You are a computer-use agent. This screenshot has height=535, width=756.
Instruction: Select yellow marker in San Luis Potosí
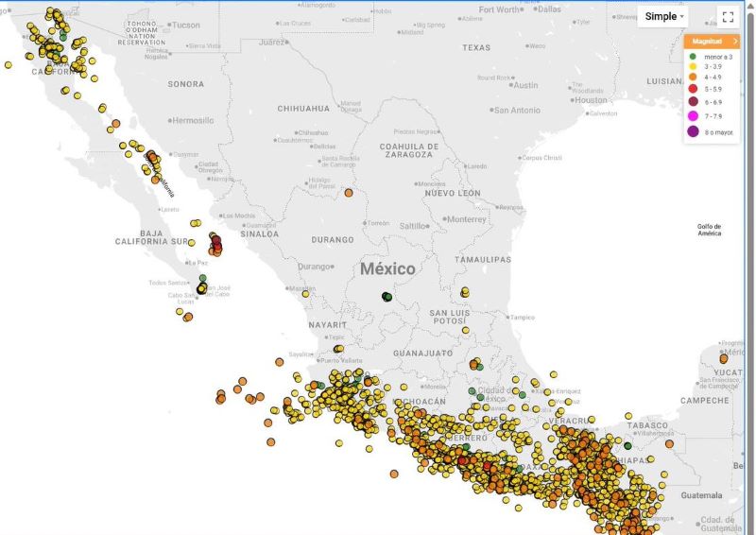pyautogui.click(x=466, y=331)
